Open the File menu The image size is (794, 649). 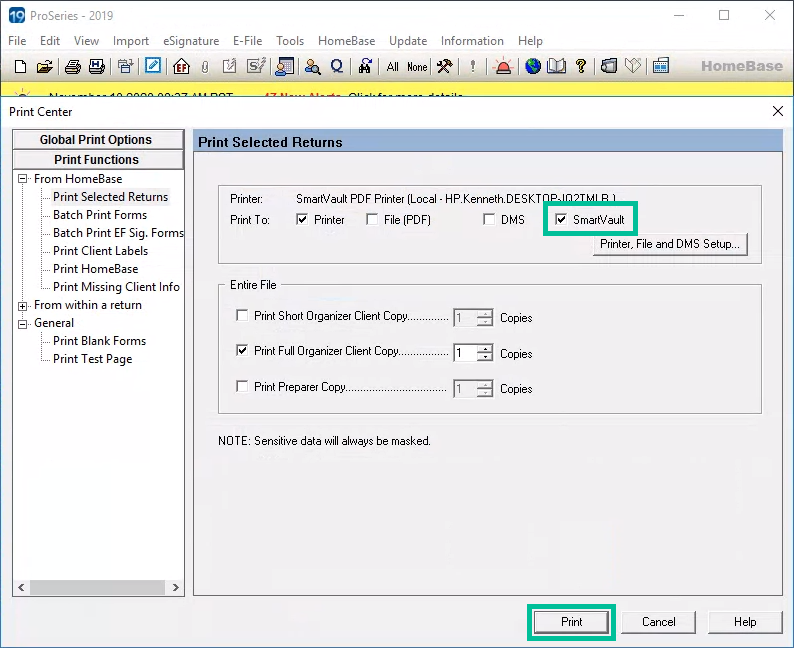pyautogui.click(x=17, y=40)
